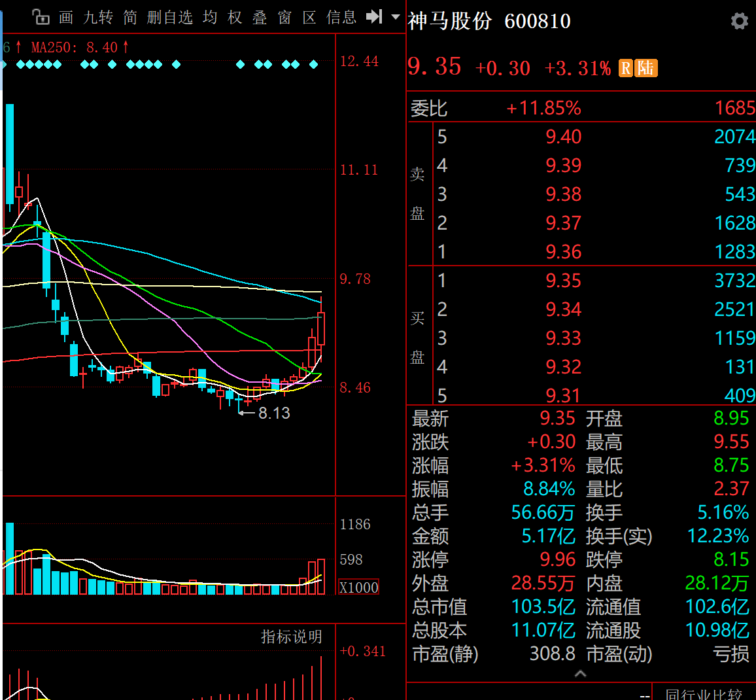
Task: Click the 总手 value 56.66万
Action: pos(543,513)
